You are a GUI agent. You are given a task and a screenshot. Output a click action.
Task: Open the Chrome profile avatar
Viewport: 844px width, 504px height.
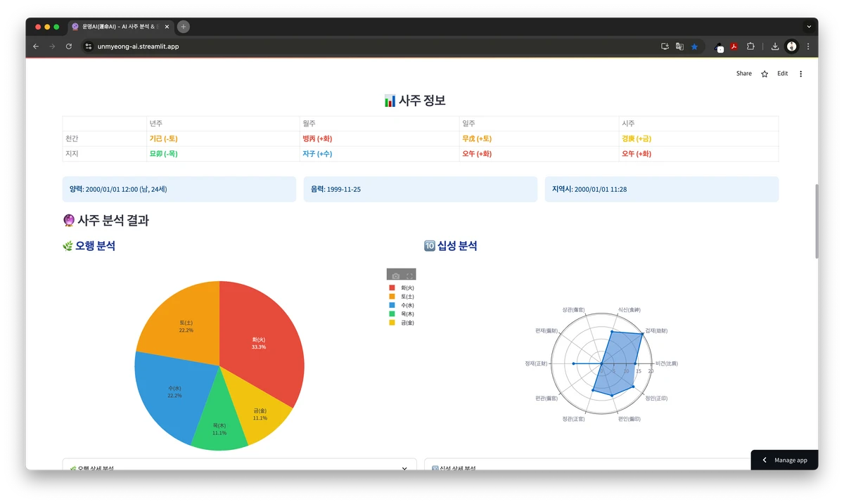pyautogui.click(x=792, y=46)
